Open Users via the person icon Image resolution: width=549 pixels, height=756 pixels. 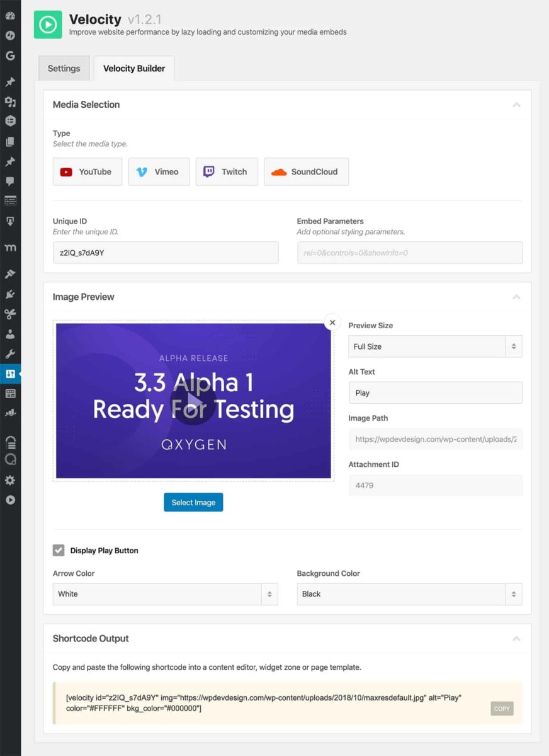[x=10, y=334]
